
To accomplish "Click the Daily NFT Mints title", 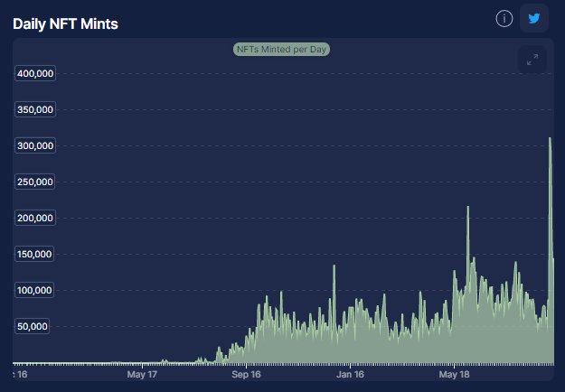I will coord(66,24).
